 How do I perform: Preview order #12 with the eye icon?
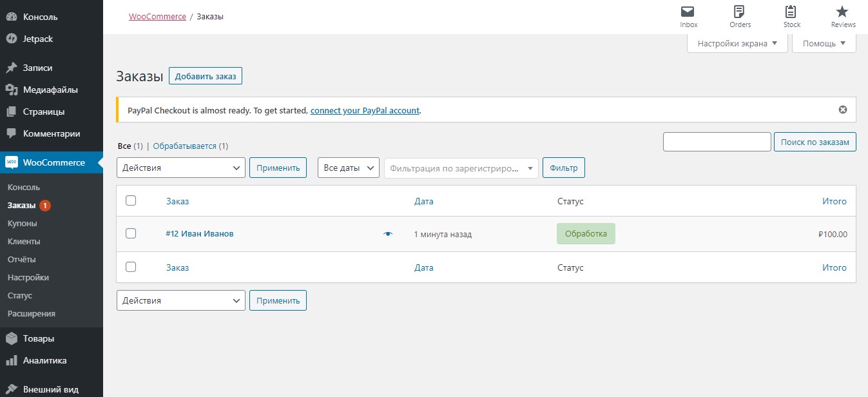click(x=387, y=234)
